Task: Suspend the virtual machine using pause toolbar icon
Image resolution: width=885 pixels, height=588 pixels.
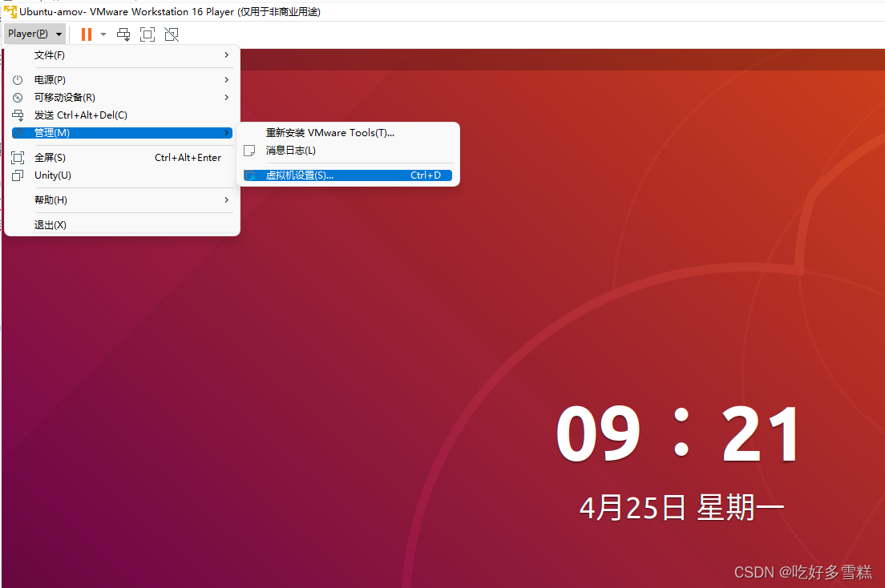Action: 86,34
